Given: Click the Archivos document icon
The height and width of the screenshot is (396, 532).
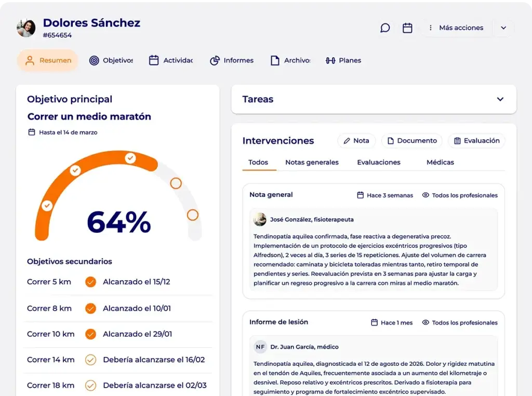Looking at the screenshot, I should pos(275,60).
